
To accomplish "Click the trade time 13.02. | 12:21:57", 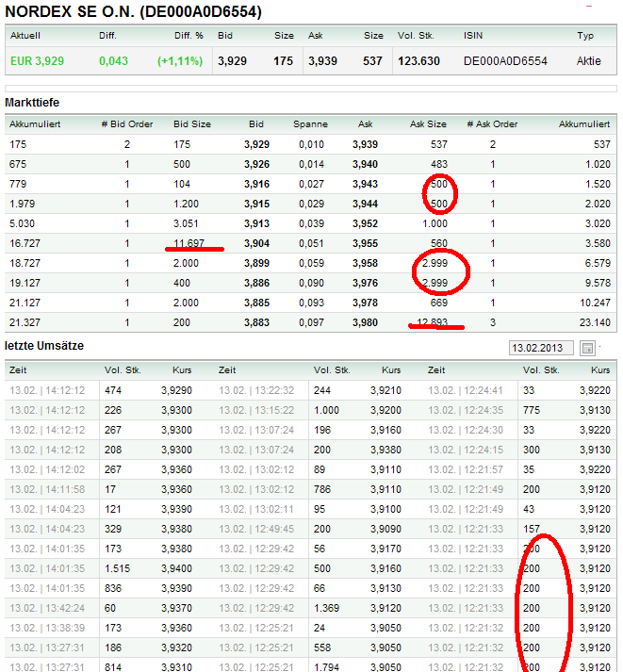I will pyautogui.click(x=466, y=469).
